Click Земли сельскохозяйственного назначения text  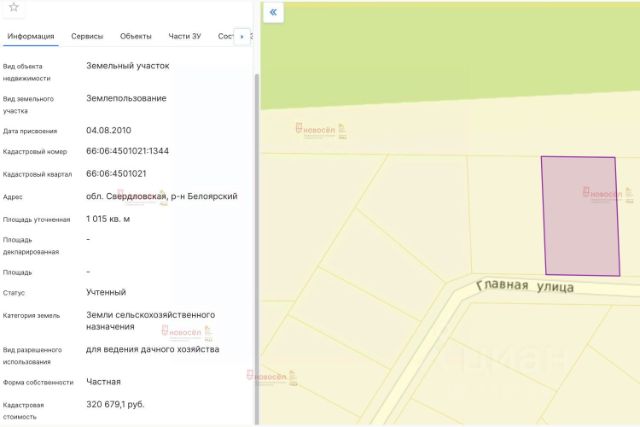pos(150,321)
